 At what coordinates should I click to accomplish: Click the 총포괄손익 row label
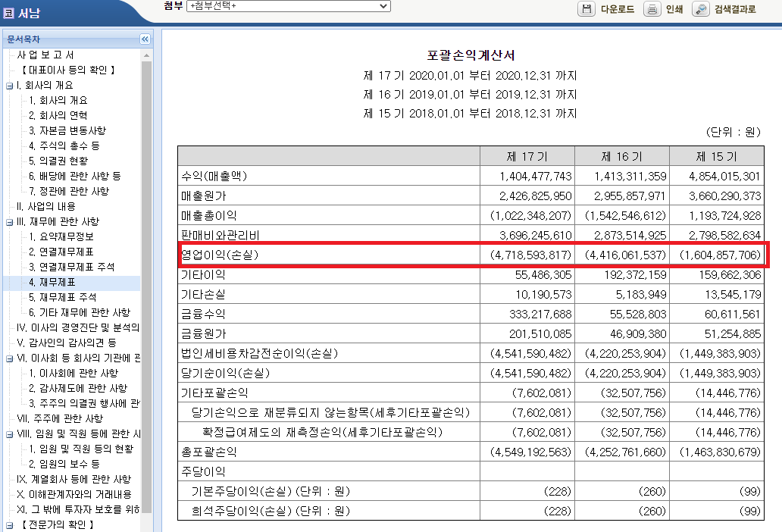pos(208,452)
